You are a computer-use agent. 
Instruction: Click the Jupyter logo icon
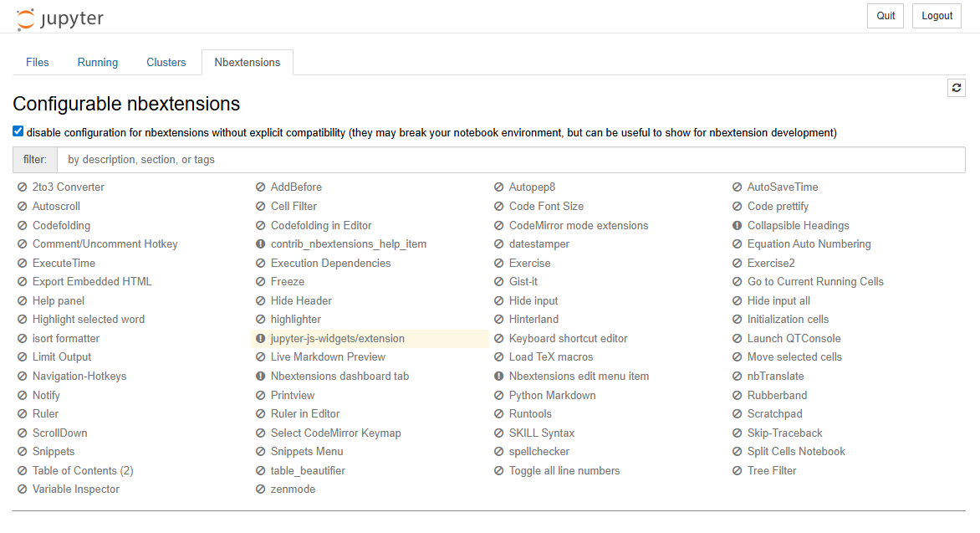pos(26,18)
